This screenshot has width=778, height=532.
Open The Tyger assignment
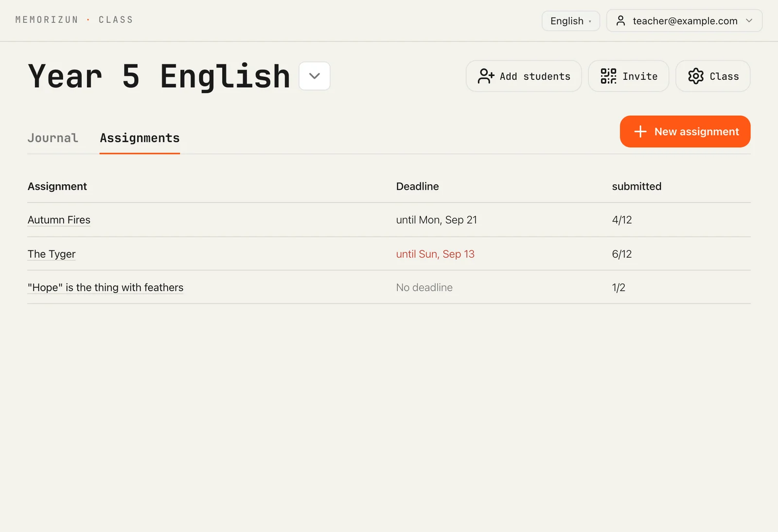point(52,254)
